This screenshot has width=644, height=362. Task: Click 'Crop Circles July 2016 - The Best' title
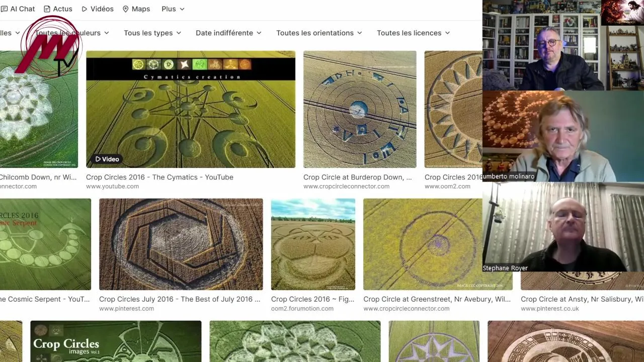pos(180,299)
